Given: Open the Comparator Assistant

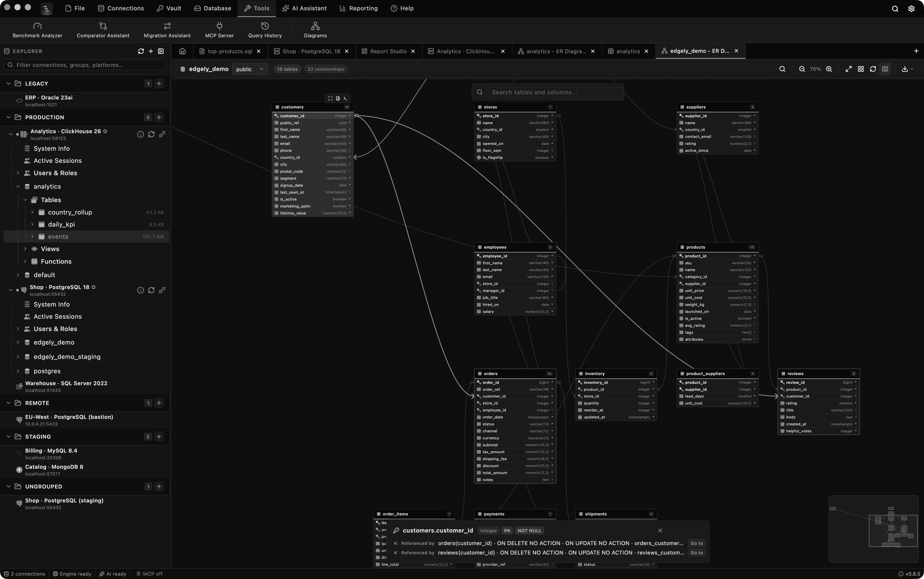Looking at the screenshot, I should tap(103, 30).
